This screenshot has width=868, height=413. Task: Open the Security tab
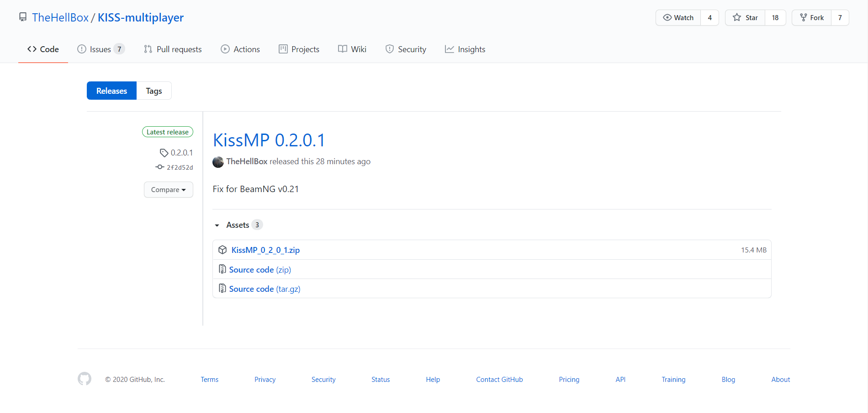click(x=406, y=49)
